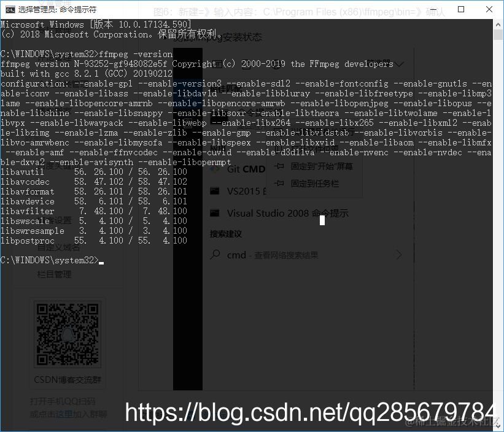The image size is (504, 432).
Task: Click the final C:\WINDOWS\system32> prompt
Action: coord(50,260)
